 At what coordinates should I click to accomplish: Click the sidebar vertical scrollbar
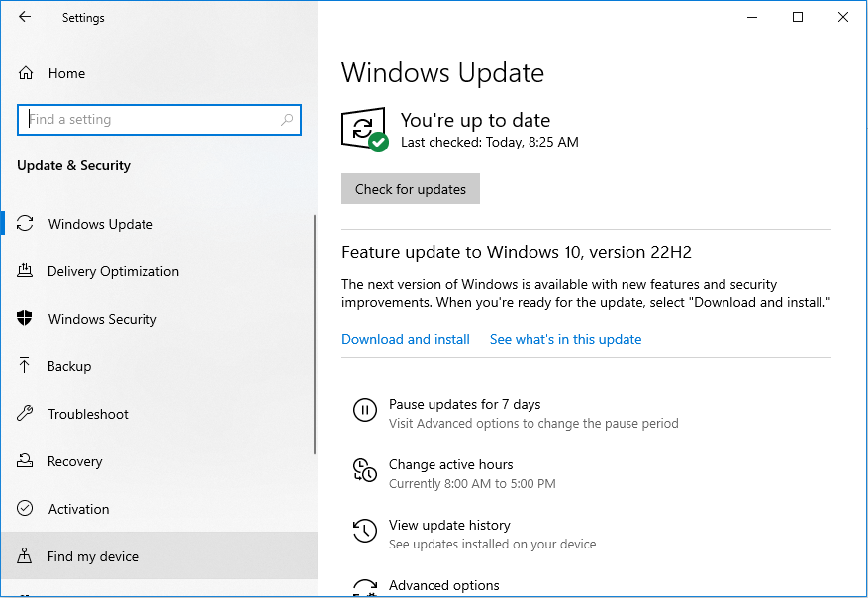click(315, 337)
